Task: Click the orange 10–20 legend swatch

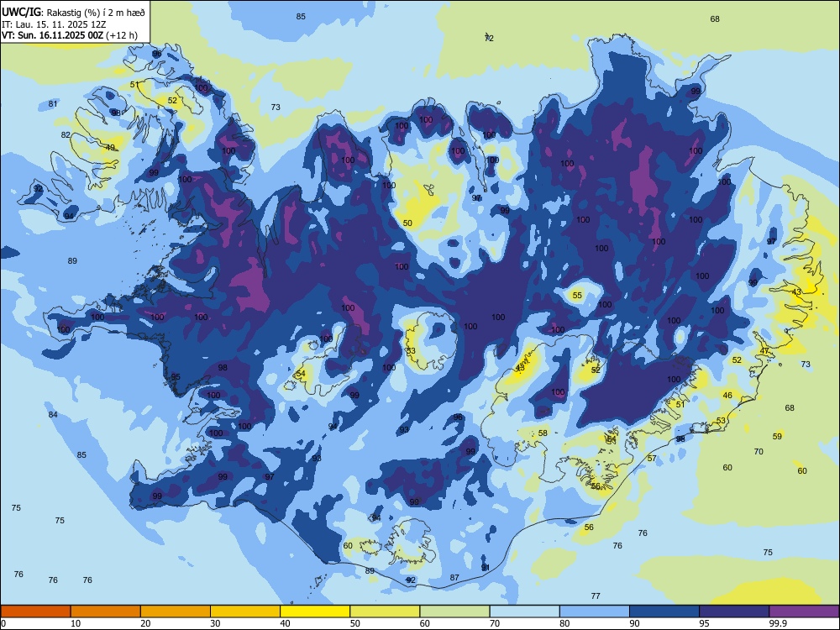Action: pos(106,612)
